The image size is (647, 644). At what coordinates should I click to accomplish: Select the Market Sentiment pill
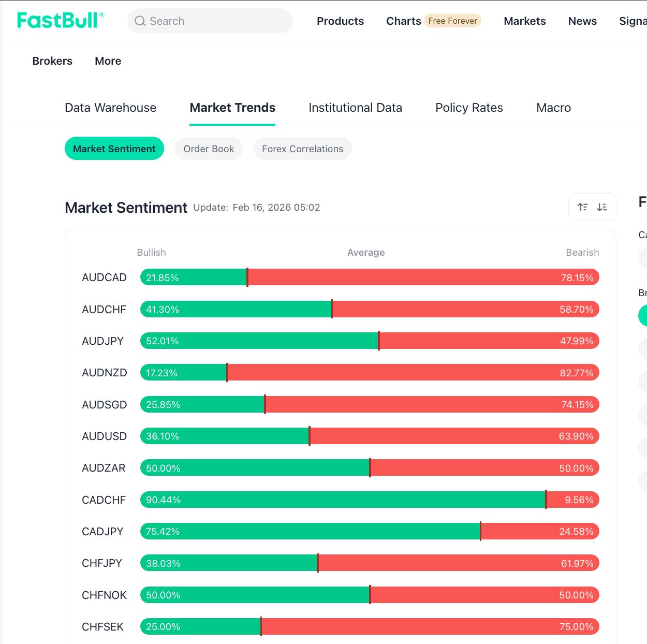click(x=114, y=149)
